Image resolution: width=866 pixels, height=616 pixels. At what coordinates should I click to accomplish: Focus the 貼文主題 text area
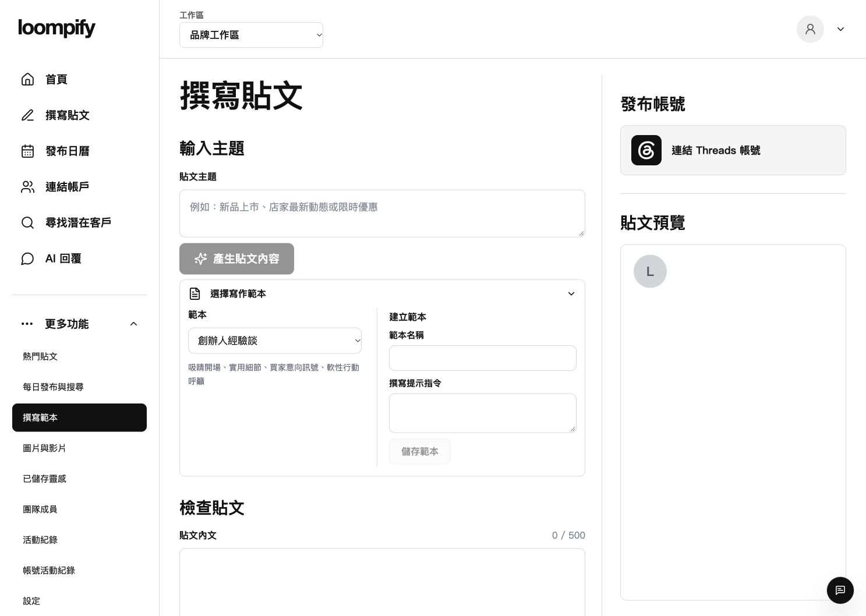pos(382,213)
